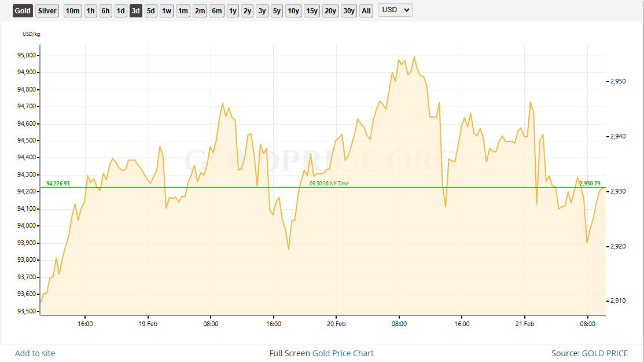Switch the chart to 5d range

pyautogui.click(x=151, y=10)
